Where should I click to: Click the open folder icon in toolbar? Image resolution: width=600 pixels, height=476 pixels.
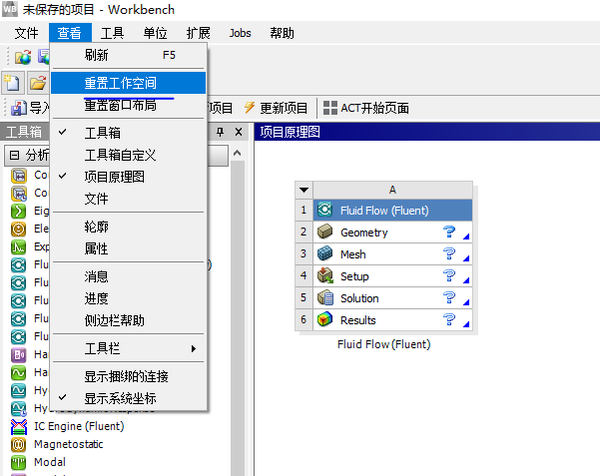coord(38,83)
